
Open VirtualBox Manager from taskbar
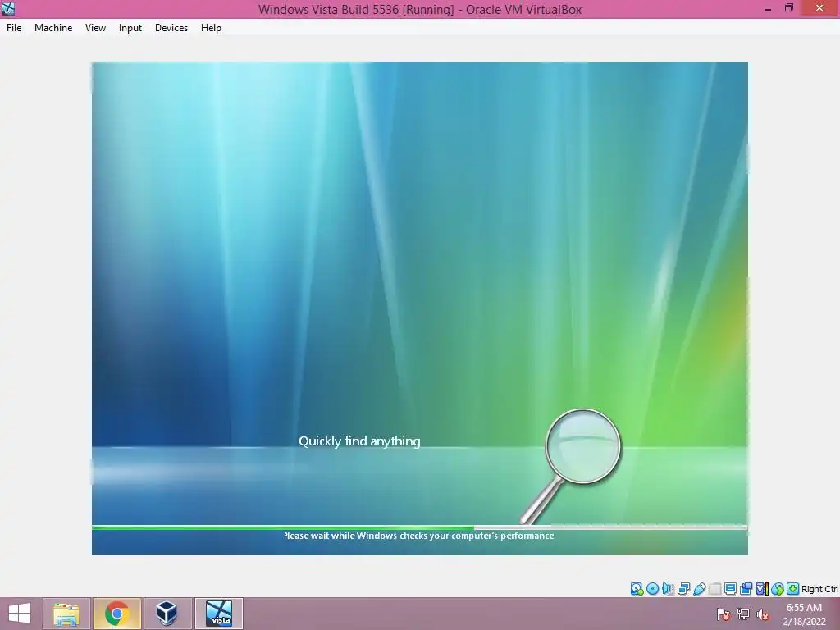pyautogui.click(x=167, y=614)
